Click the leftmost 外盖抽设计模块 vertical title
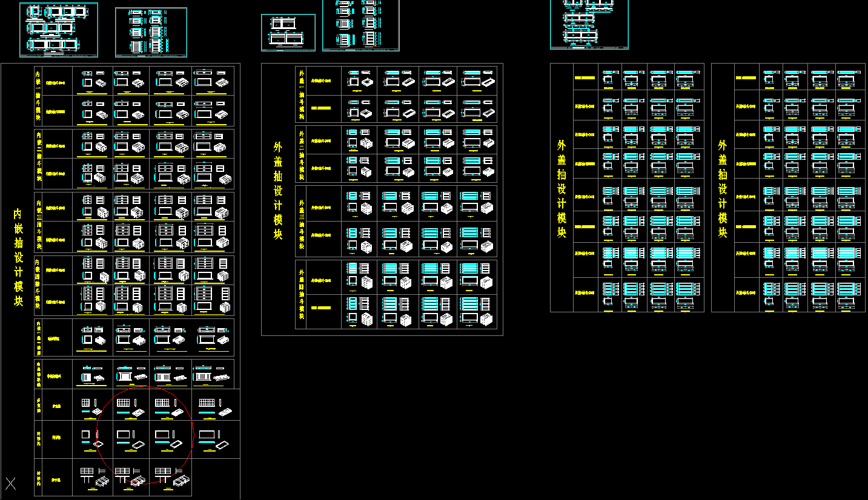The image size is (868, 500). point(278,191)
